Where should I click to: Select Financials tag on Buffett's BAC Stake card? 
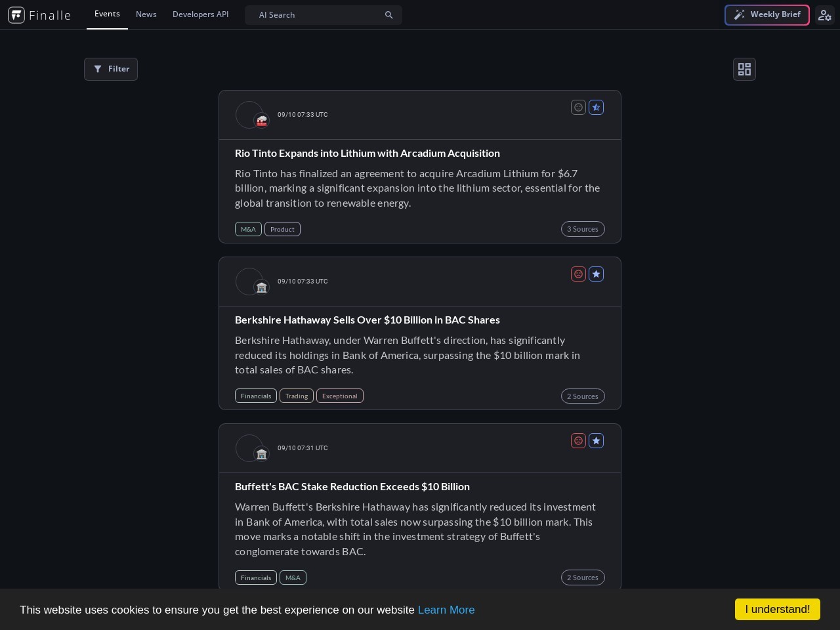click(256, 577)
